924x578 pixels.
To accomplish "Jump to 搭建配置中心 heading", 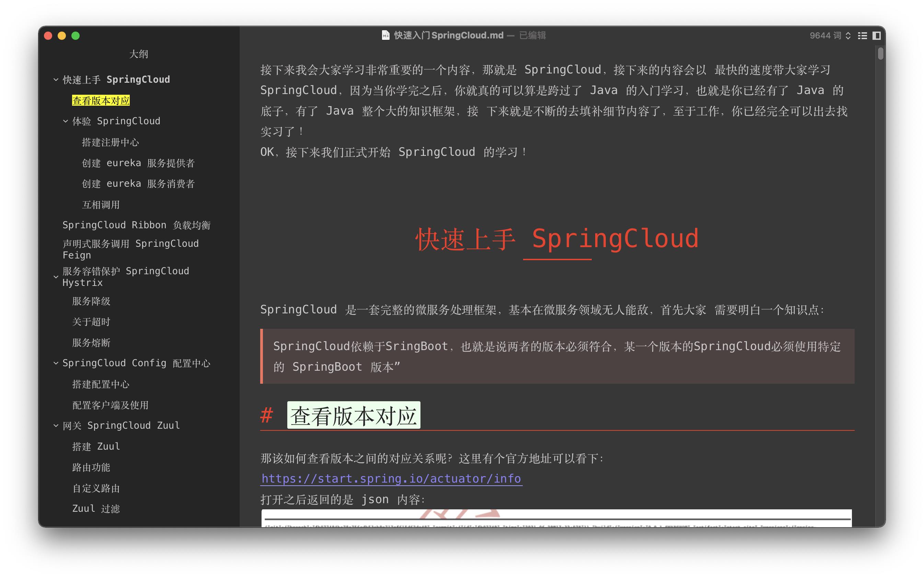I will pos(101,384).
